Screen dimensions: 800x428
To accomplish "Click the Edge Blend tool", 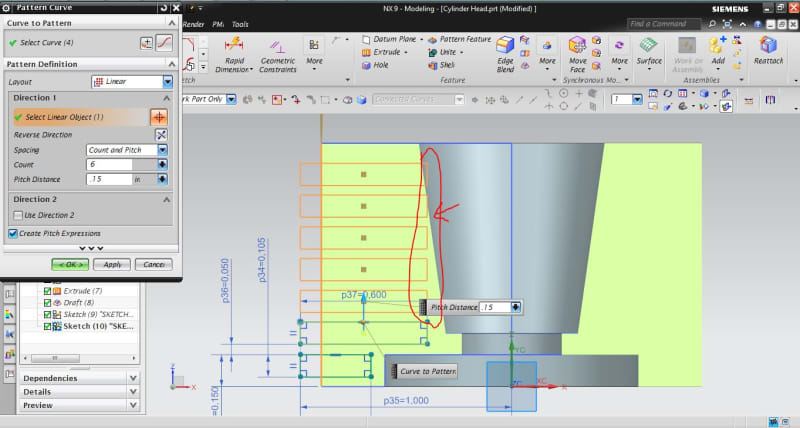I will click(505, 55).
